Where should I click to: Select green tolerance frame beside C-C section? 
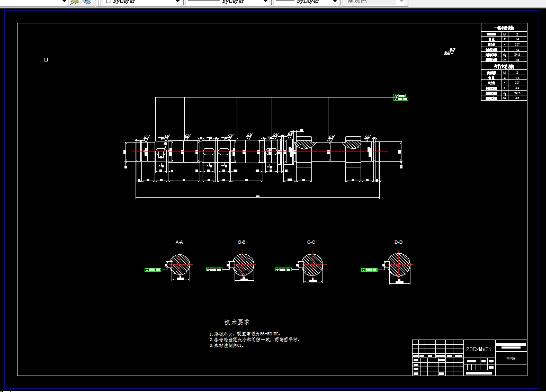283,269
